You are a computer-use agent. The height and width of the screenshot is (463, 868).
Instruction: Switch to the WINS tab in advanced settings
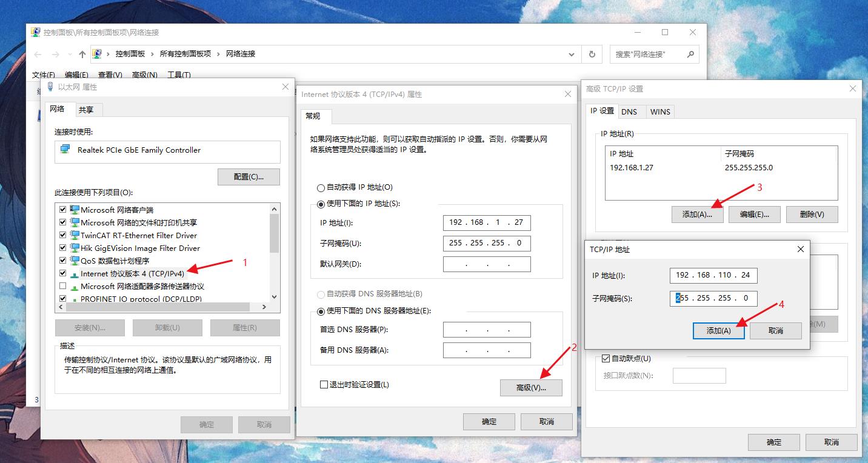click(x=660, y=112)
